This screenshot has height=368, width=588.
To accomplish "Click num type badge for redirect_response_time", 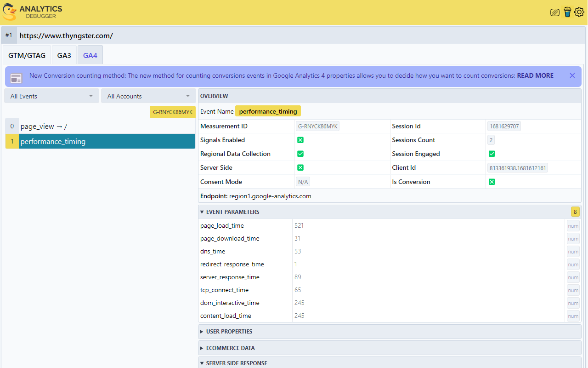I will tap(573, 264).
